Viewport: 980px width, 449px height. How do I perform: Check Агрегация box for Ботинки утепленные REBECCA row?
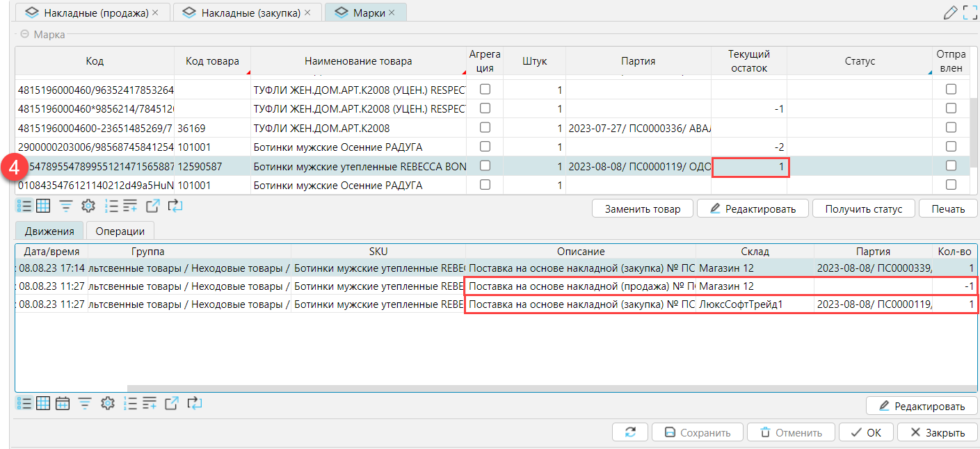485,166
